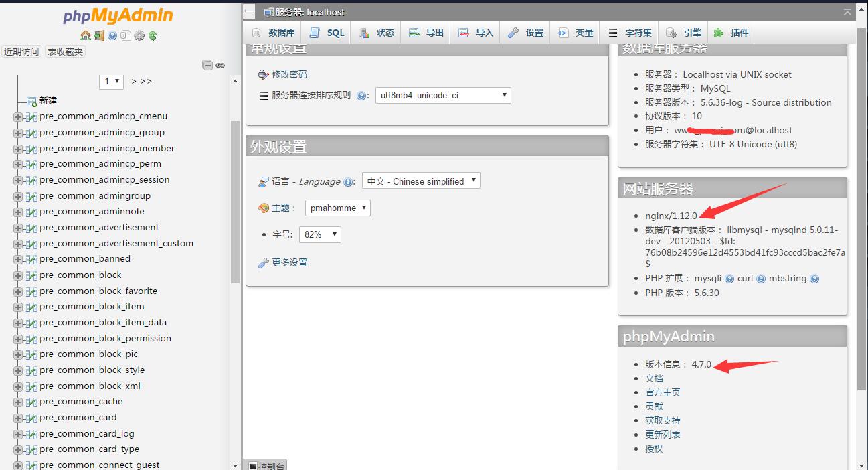Expand the pre_common_card_log table node
The height and width of the screenshot is (470, 868).
pos(18,434)
